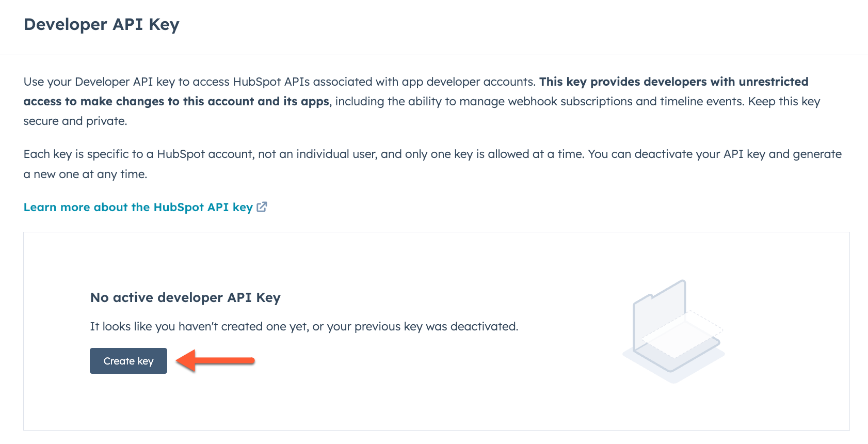
Task: Click the external link icon beside the API key link
Action: coord(262,207)
